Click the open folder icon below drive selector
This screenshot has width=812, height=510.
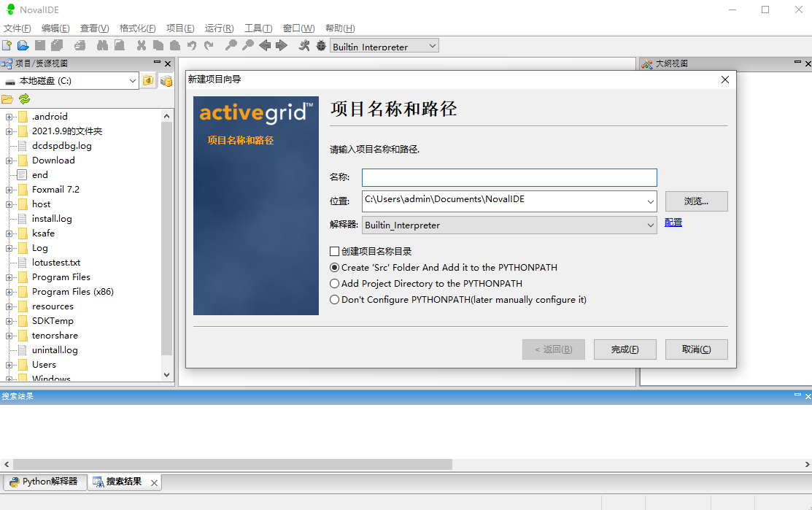(7, 99)
